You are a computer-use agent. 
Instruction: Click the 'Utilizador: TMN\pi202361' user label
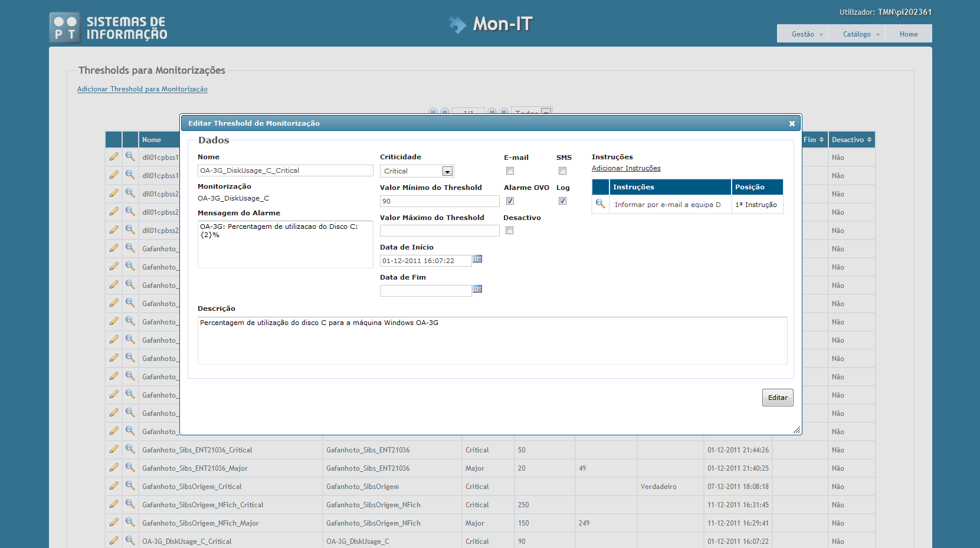[x=886, y=12]
